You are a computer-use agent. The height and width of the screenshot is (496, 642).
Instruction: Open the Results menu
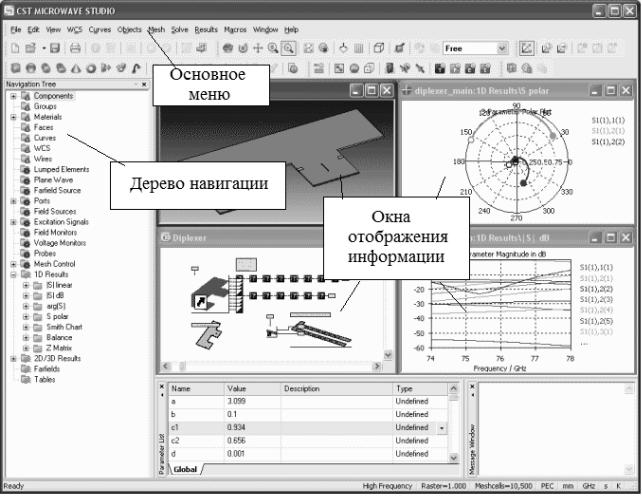(x=206, y=29)
